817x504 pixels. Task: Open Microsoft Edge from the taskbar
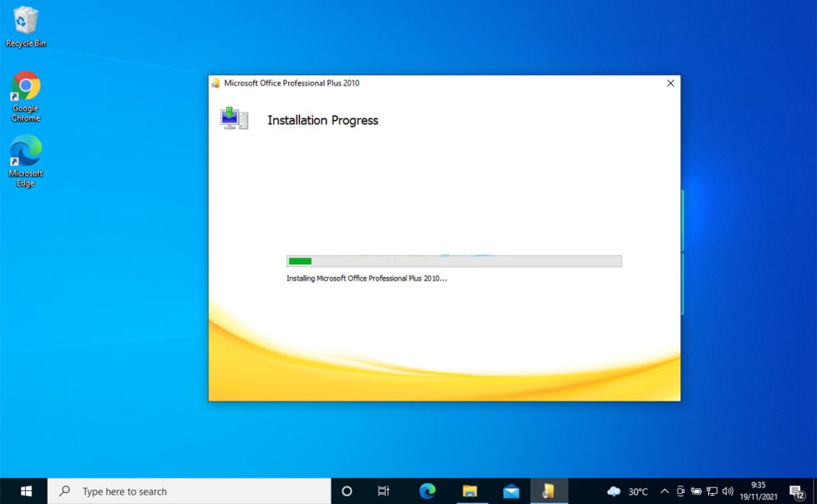click(x=427, y=491)
